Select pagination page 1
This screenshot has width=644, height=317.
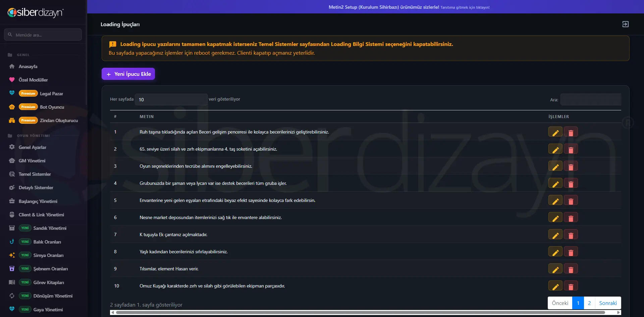pos(578,303)
